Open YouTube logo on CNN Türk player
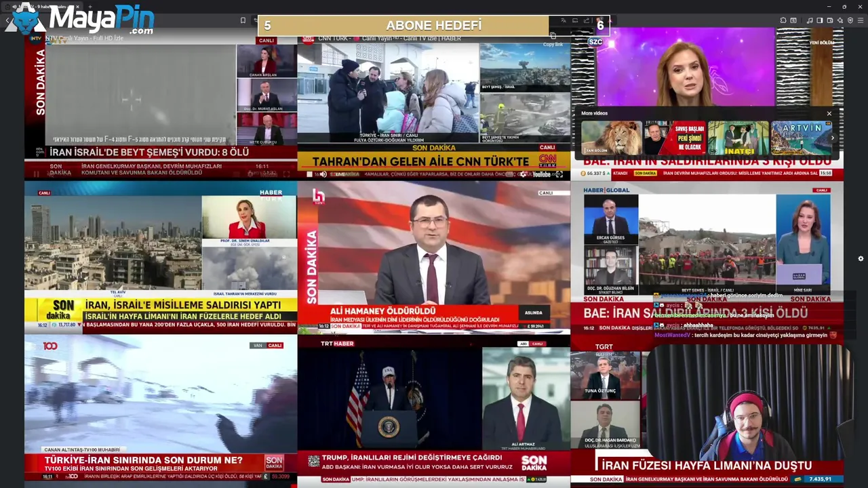This screenshot has height=488, width=868. point(541,174)
